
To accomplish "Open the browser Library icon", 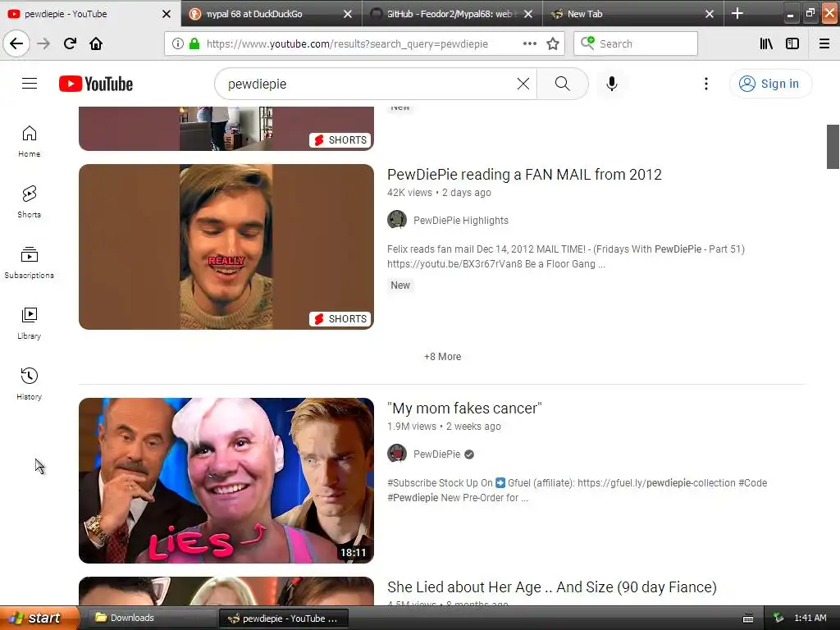I will (x=766, y=44).
